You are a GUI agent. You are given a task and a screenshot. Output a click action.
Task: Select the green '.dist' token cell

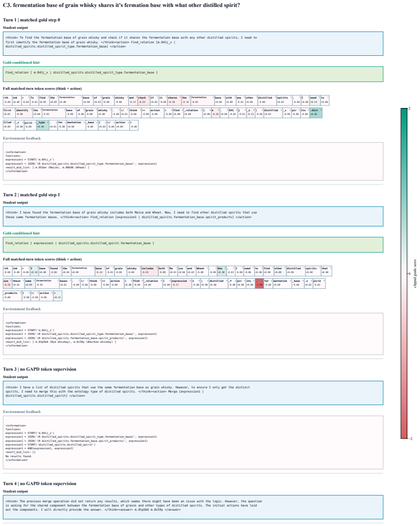316,113
